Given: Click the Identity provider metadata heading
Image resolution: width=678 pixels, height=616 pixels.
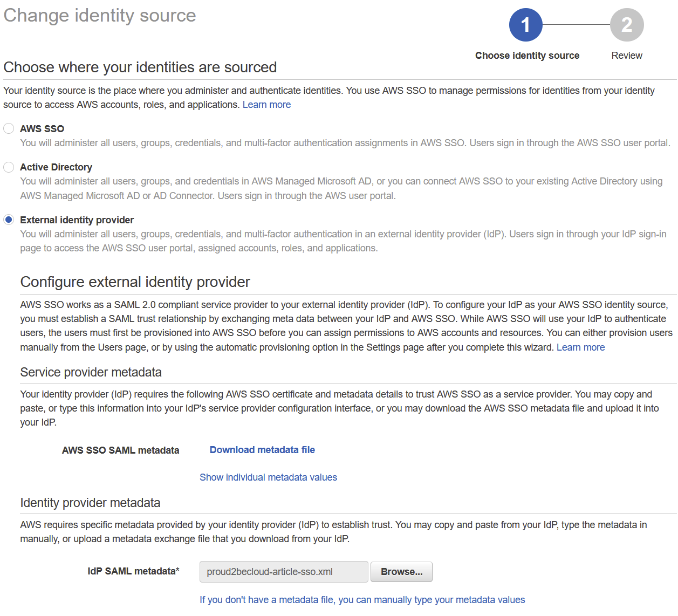Looking at the screenshot, I should pos(90,503).
